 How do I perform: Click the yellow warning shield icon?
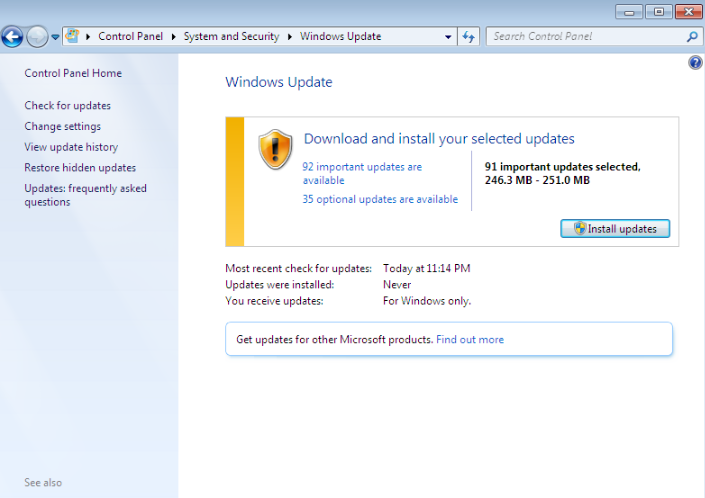[275, 150]
